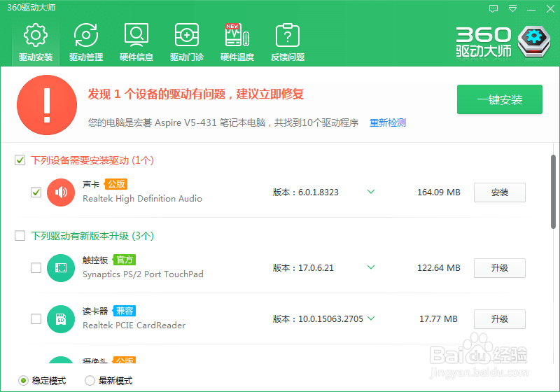This screenshot has height=392, width=560.
Task: Click the 164.09 MB size value
Action: click(439, 192)
